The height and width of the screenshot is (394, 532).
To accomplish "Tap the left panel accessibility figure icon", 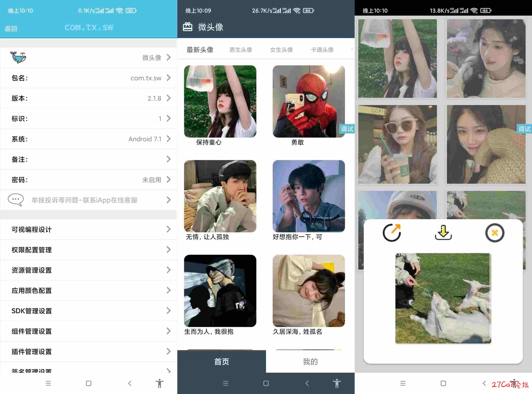I will [160, 383].
